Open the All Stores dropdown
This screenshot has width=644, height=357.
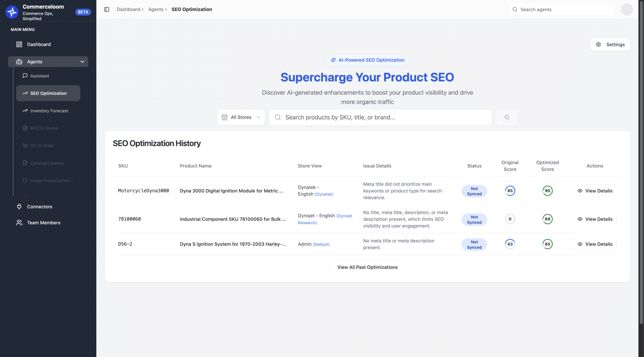click(241, 117)
